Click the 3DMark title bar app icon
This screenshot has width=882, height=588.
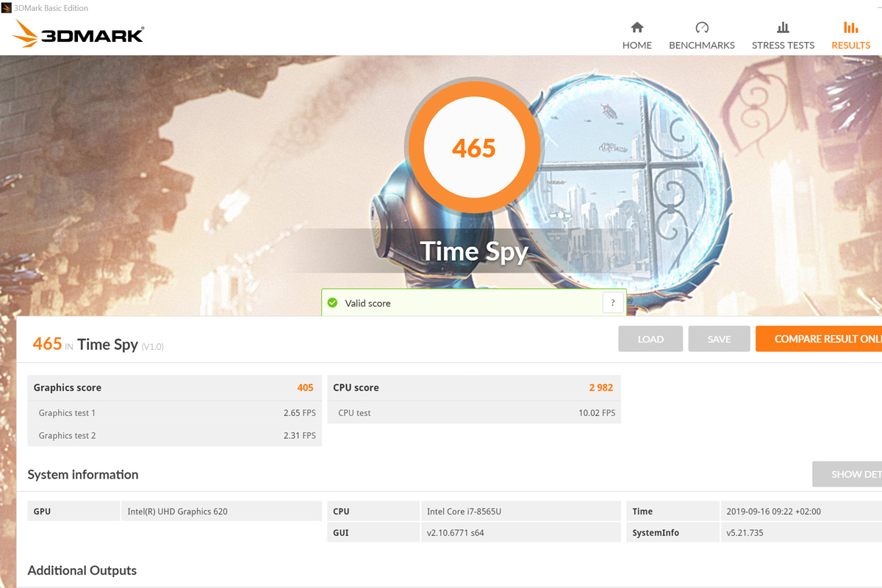[x=7, y=8]
